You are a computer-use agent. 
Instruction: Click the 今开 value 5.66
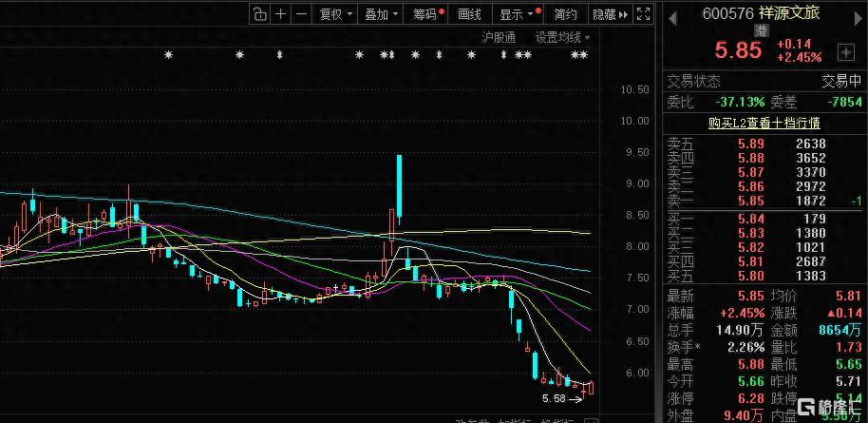750,382
